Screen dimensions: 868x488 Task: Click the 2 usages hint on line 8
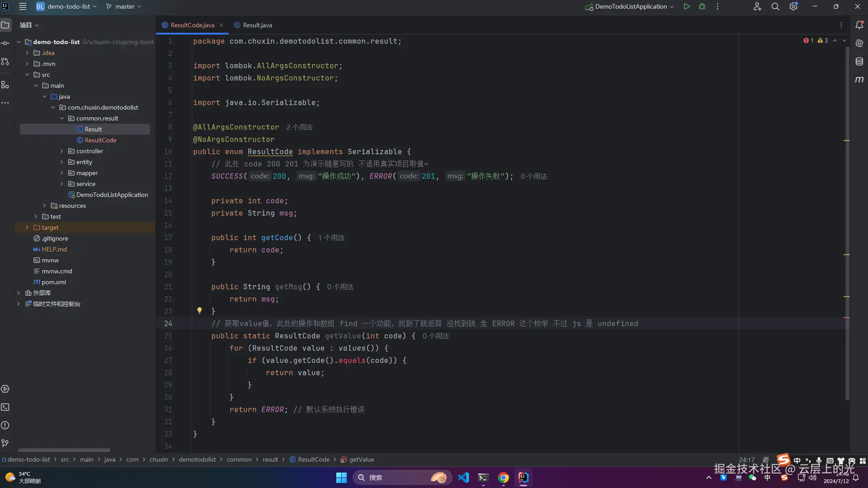point(299,127)
